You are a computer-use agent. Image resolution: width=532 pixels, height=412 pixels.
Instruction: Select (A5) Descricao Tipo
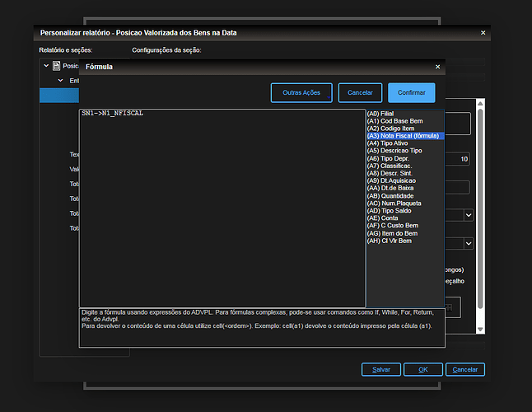tap(405, 151)
